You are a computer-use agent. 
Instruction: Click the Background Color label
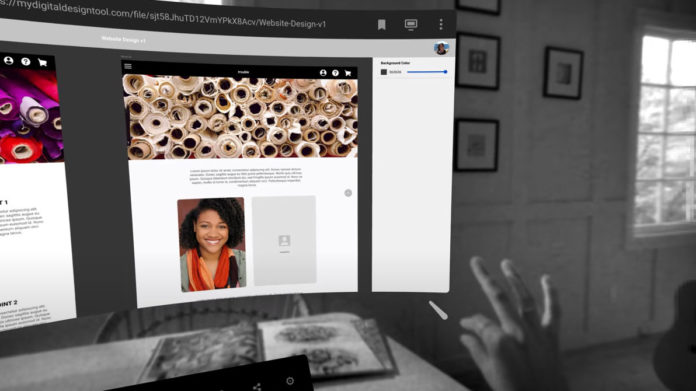pyautogui.click(x=395, y=63)
